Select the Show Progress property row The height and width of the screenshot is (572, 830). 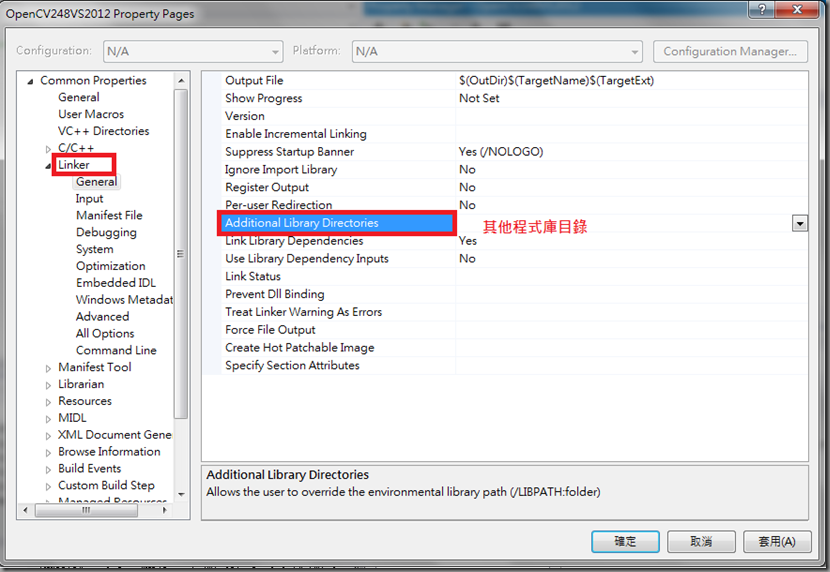515,98
